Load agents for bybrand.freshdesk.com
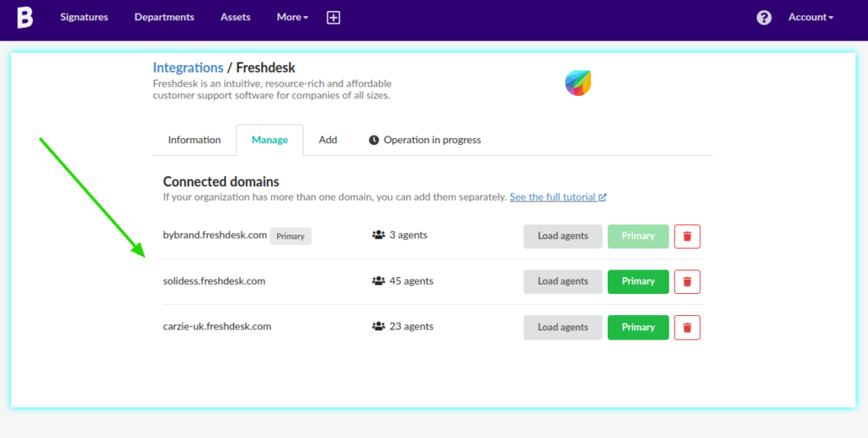 tap(563, 236)
